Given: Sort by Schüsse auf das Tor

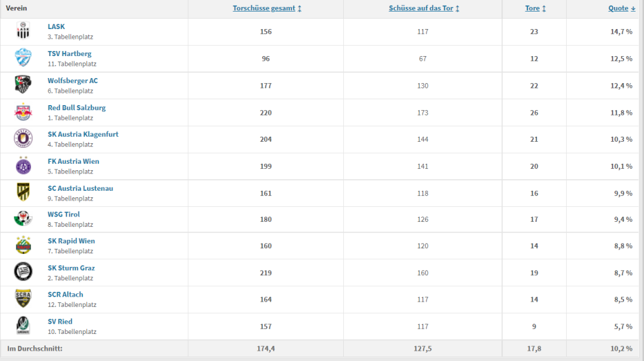Looking at the screenshot, I should pos(424,8).
